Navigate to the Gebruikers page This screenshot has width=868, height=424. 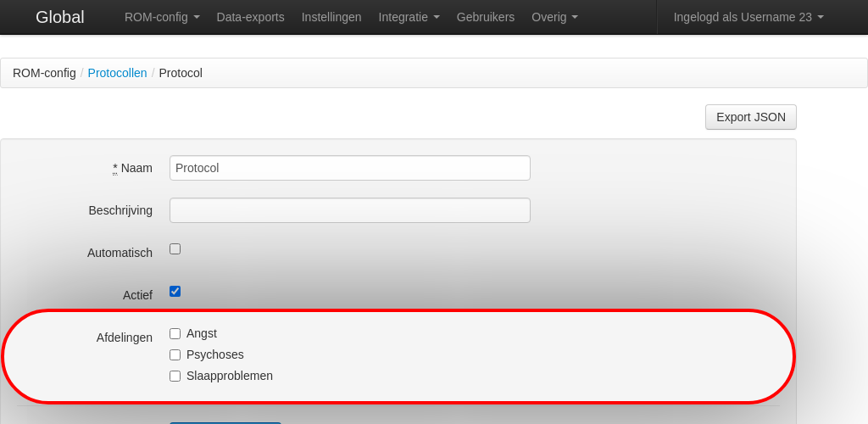pos(485,17)
